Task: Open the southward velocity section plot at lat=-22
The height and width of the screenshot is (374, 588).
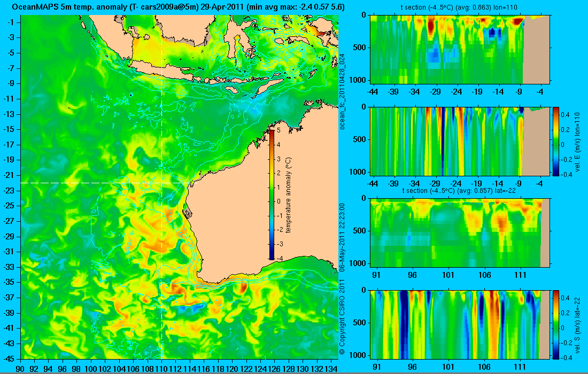Action: pyautogui.click(x=460, y=324)
